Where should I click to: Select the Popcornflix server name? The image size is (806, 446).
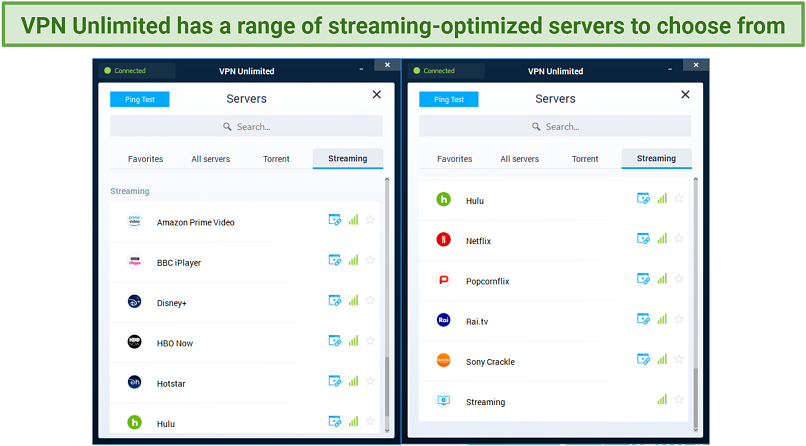487,281
